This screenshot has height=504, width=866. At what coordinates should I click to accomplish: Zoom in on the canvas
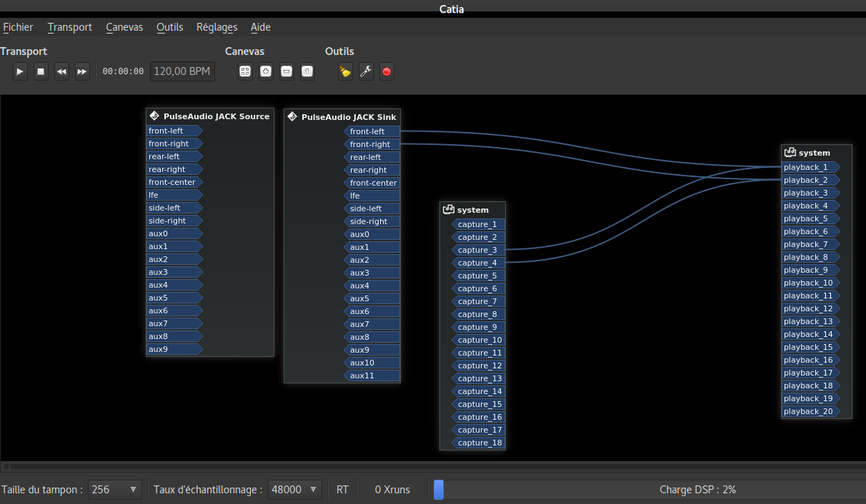point(266,71)
